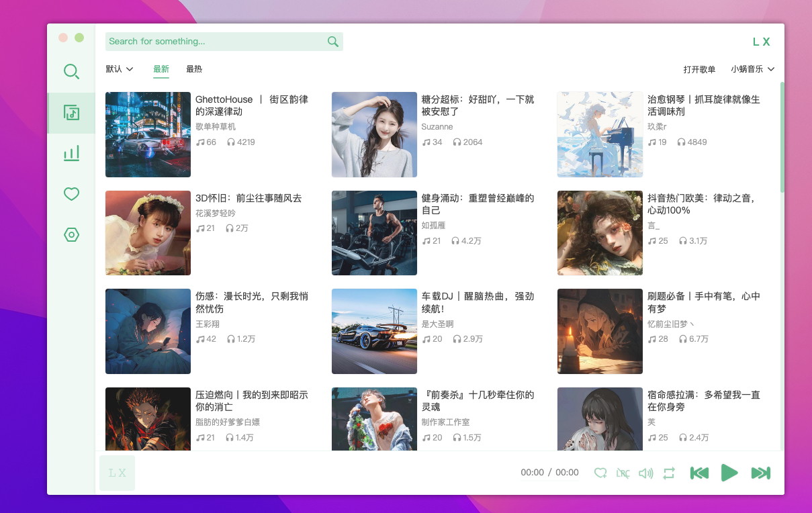Open the GhettoHouse playlist title
Screen dimensions: 812x513
251,105
